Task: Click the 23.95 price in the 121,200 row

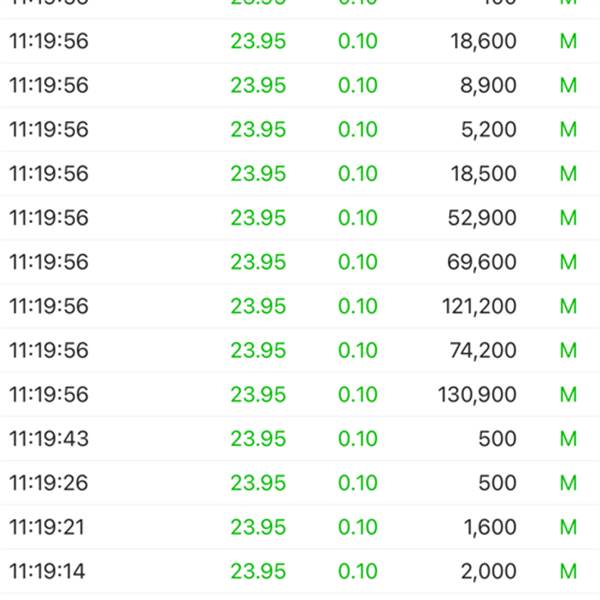Action: point(258,306)
